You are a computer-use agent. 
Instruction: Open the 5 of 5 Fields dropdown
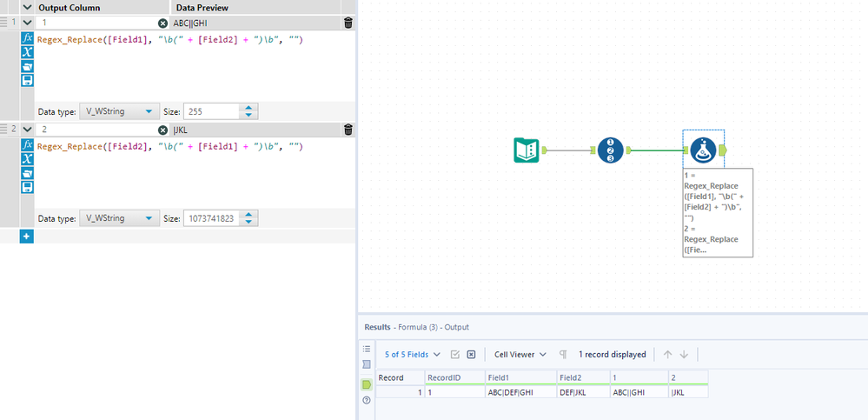413,355
